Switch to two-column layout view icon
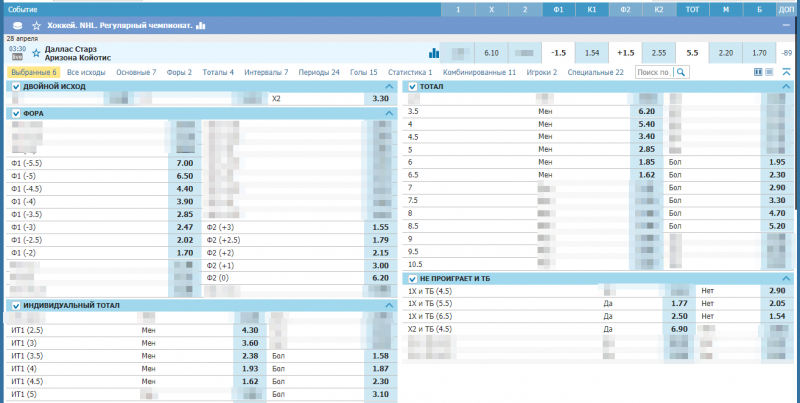 [x=758, y=73]
